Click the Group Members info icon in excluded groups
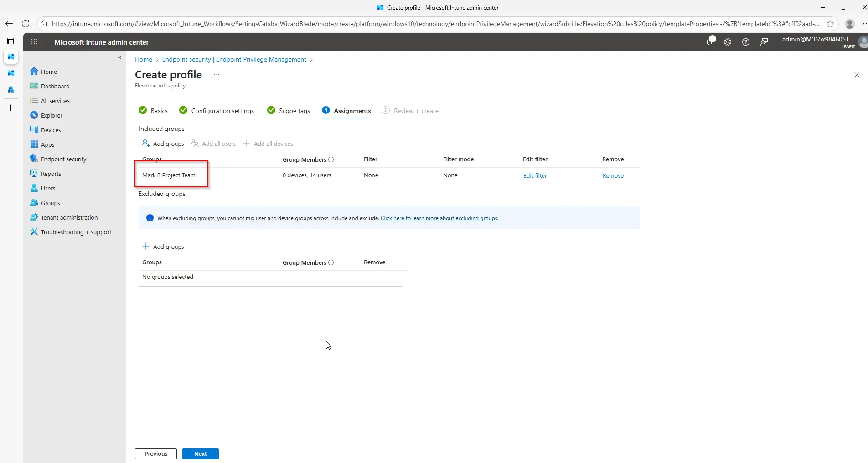Screen dimensions: 868x463 [331, 262]
